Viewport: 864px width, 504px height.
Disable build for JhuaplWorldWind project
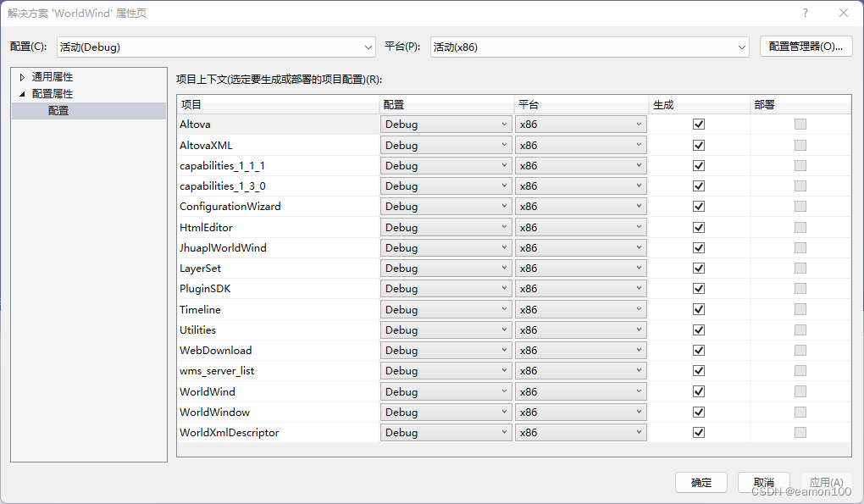coord(699,247)
